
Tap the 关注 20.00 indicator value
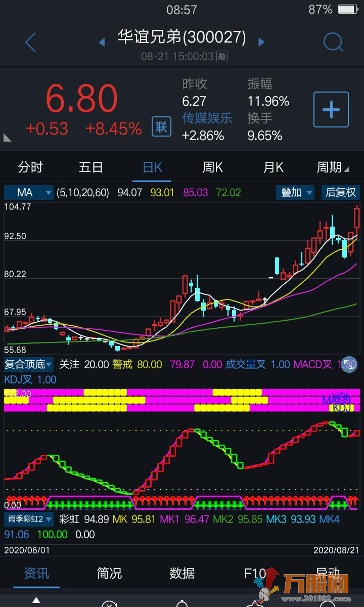pyautogui.click(x=84, y=364)
